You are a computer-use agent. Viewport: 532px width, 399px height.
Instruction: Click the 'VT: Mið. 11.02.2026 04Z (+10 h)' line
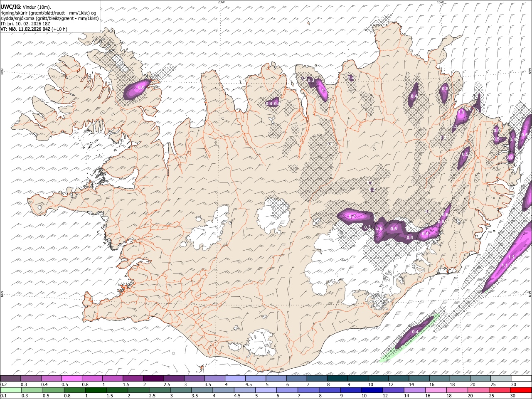(x=34, y=29)
